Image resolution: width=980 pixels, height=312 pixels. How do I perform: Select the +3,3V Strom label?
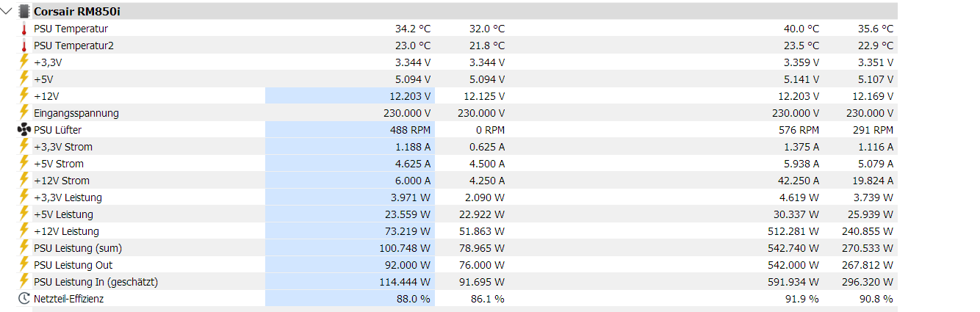63,147
